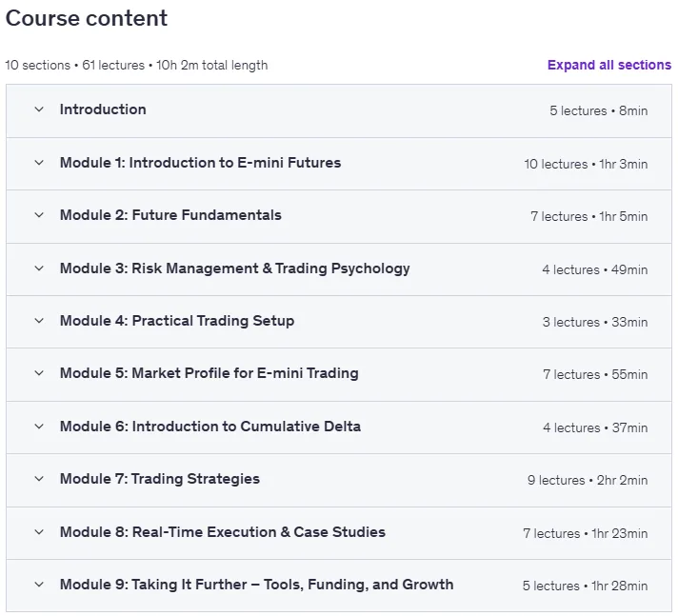Viewport: 678px width, 616px height.
Task: Click Module 7: Trading Strategies heading
Action: [160, 479]
